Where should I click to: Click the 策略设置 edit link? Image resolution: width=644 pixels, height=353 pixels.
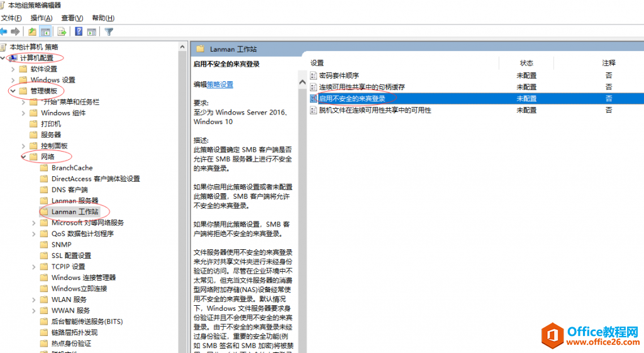220,84
